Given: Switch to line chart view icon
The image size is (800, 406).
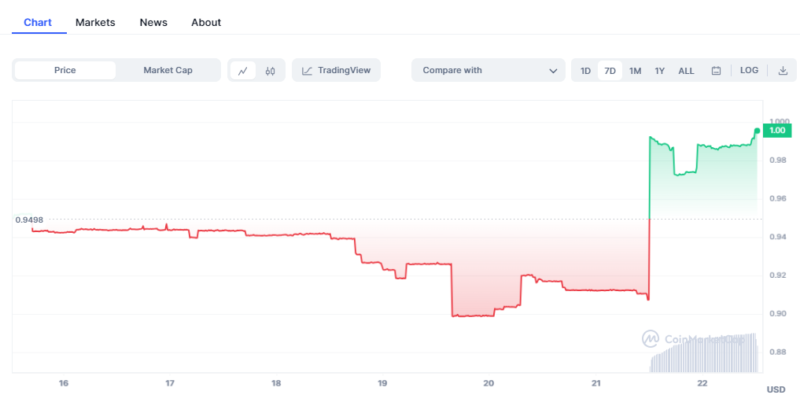Looking at the screenshot, I should (243, 71).
